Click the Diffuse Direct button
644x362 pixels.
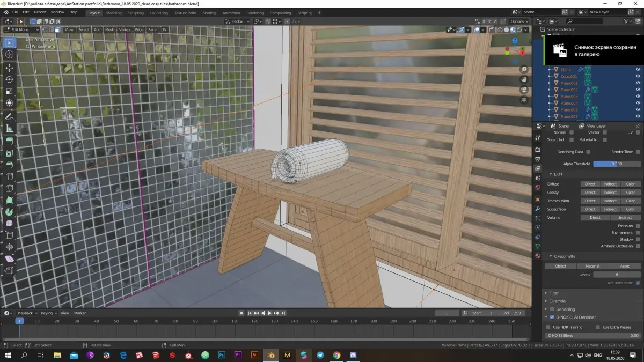pos(590,184)
